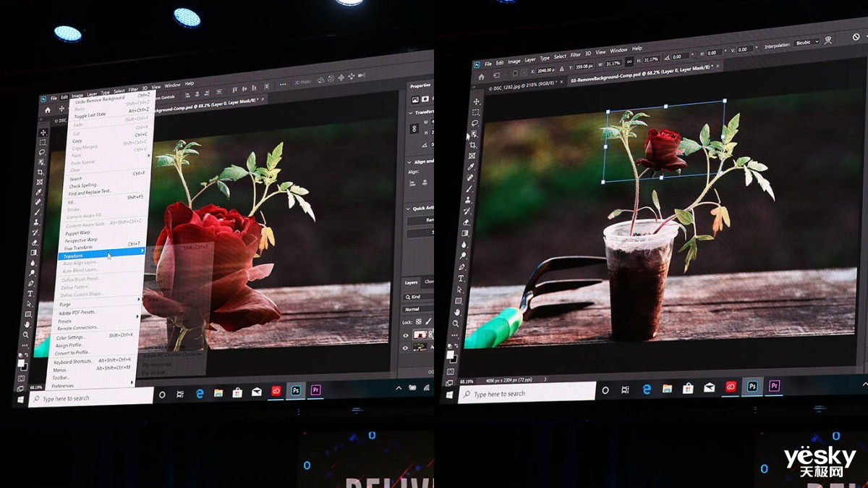Viewport: 868px width, 488px height.
Task: Click the foreground color swatch on left screen
Action: 21,362
